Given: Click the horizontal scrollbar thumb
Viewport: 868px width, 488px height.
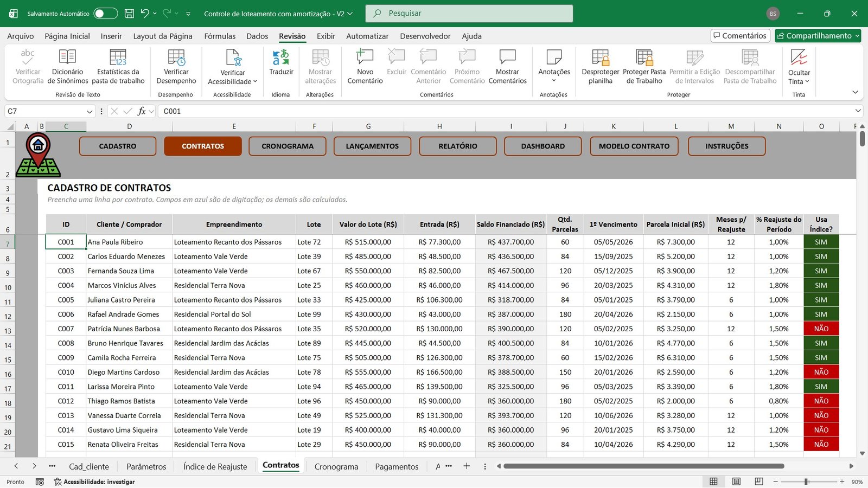Looking at the screenshot, I should click(643, 466).
